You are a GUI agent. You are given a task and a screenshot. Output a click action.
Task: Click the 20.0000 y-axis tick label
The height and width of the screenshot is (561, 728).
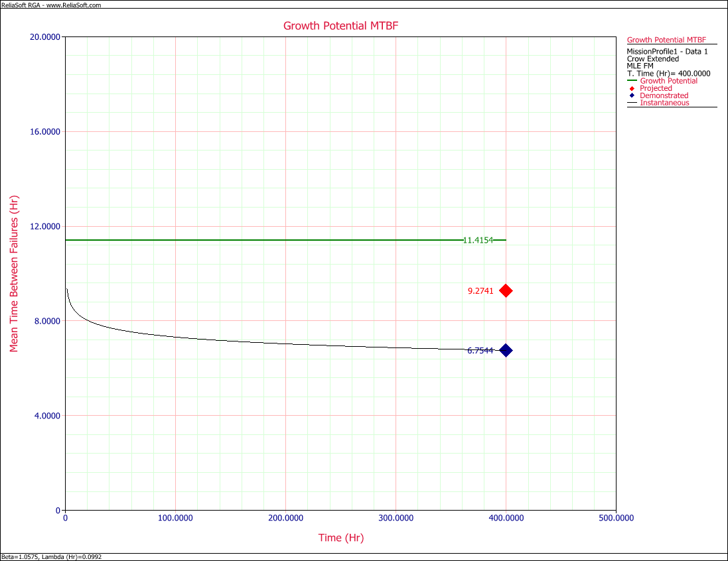[42, 37]
